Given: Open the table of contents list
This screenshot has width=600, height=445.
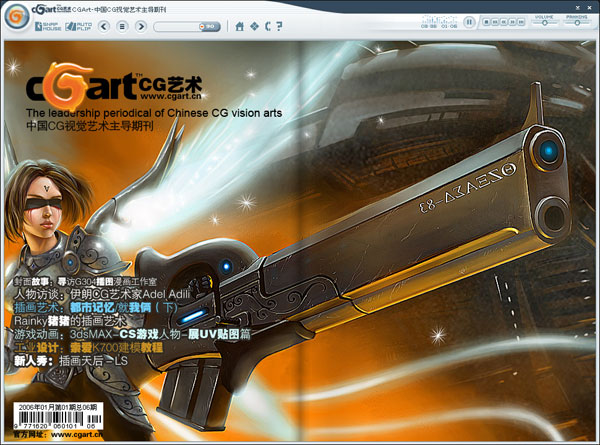Looking at the screenshot, I should 122,26.
